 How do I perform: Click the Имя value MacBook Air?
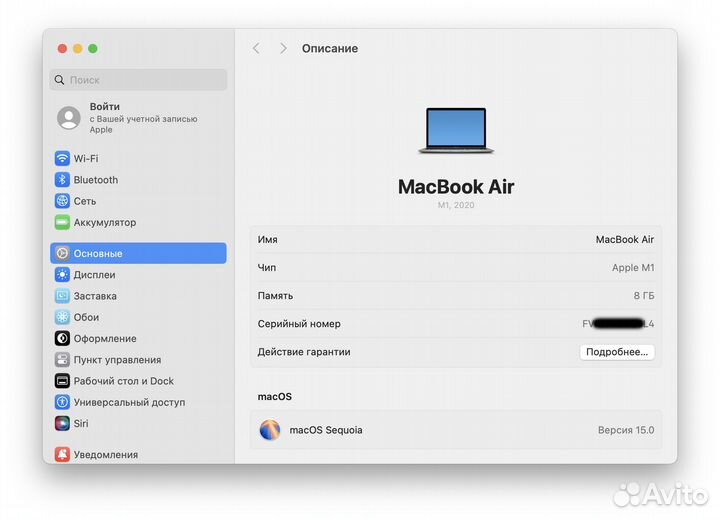coord(624,239)
